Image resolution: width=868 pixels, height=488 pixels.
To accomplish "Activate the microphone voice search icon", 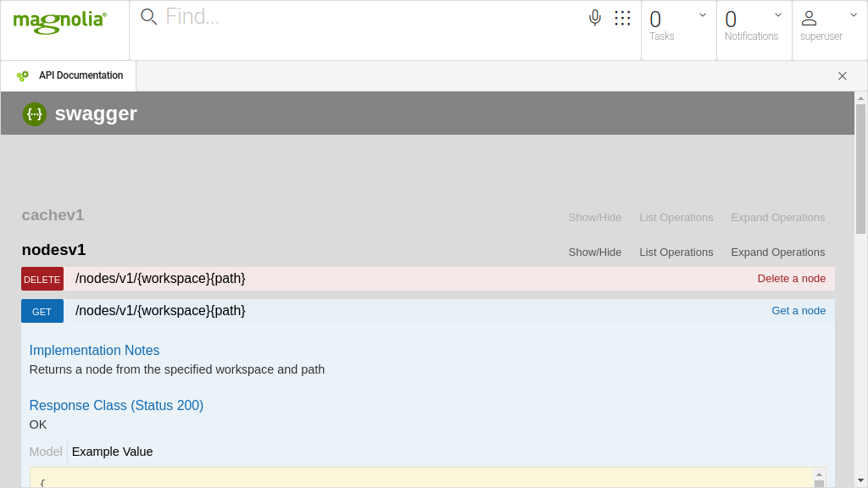I will pos(595,18).
